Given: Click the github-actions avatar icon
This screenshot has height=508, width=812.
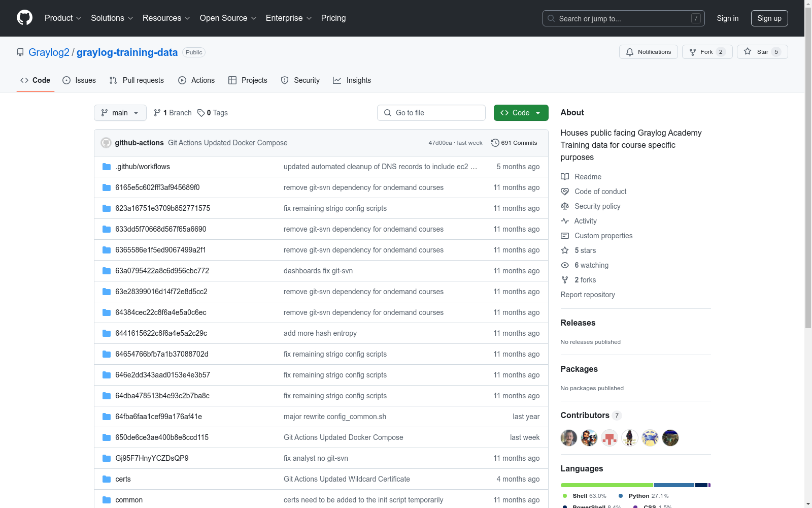Looking at the screenshot, I should 106,143.
